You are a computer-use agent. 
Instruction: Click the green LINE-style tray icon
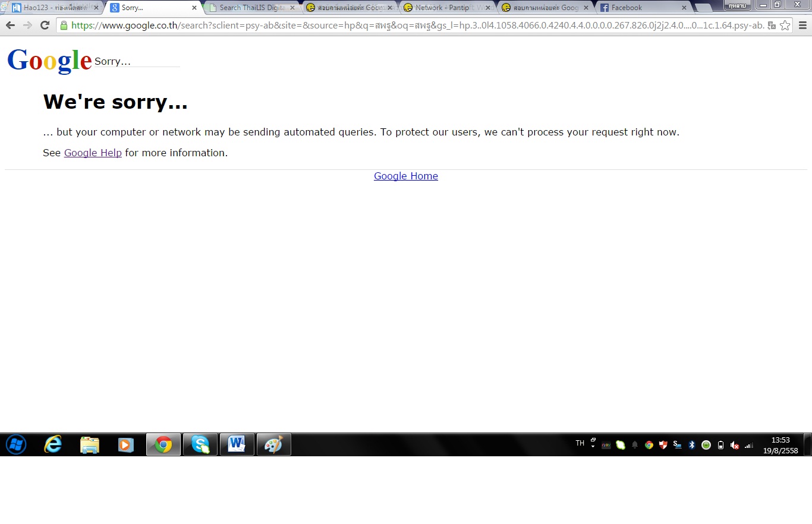tap(621, 444)
